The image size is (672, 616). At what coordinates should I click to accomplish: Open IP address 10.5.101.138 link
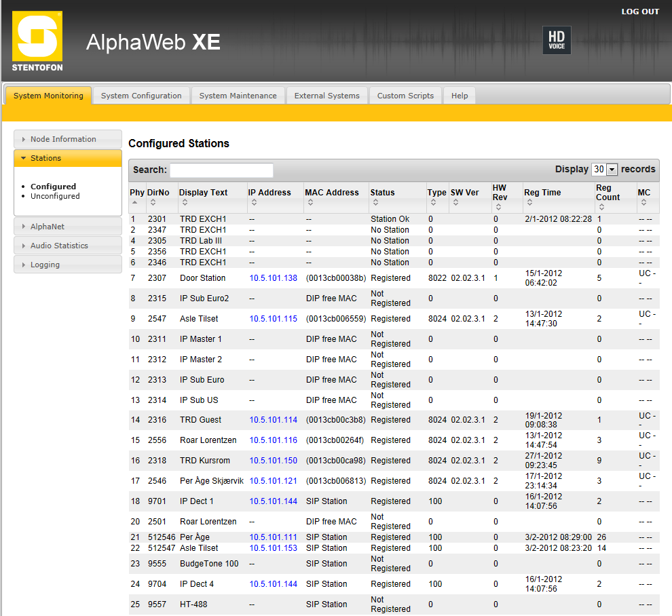tap(273, 278)
